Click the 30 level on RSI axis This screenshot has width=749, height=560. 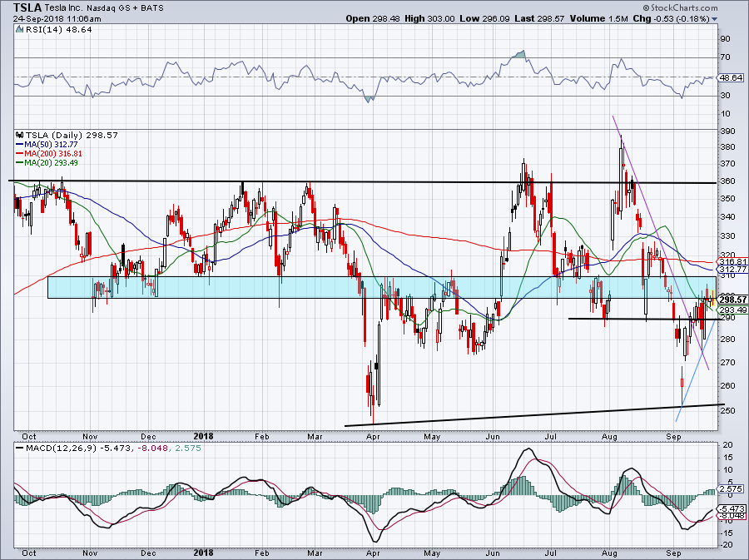[x=725, y=96]
